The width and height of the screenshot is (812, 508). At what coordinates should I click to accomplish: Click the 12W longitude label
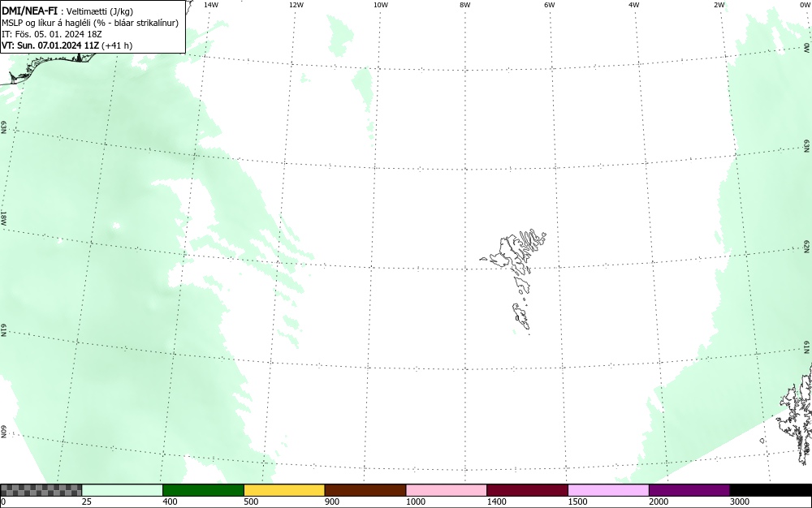click(x=296, y=5)
